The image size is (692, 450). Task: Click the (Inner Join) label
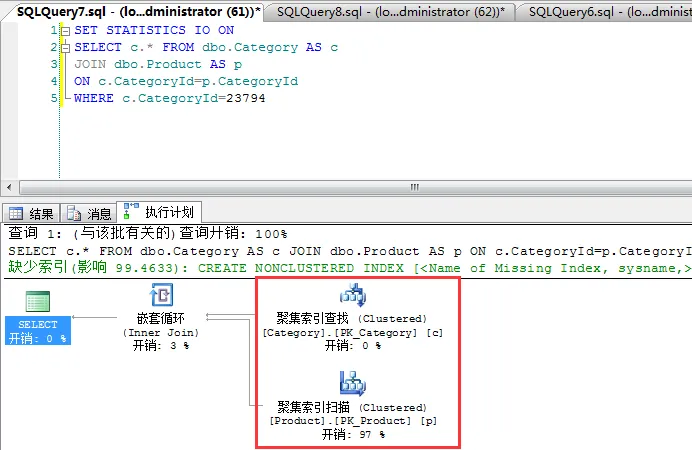[161, 333]
